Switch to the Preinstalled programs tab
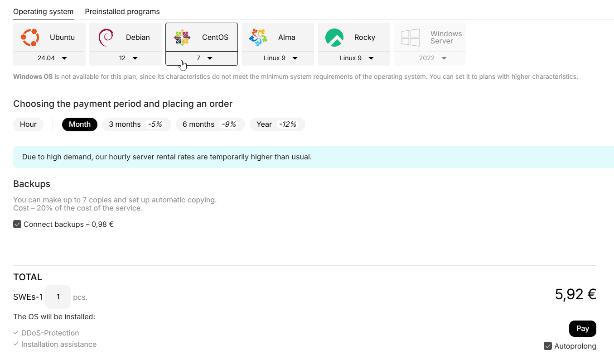The height and width of the screenshot is (364, 614). (122, 11)
